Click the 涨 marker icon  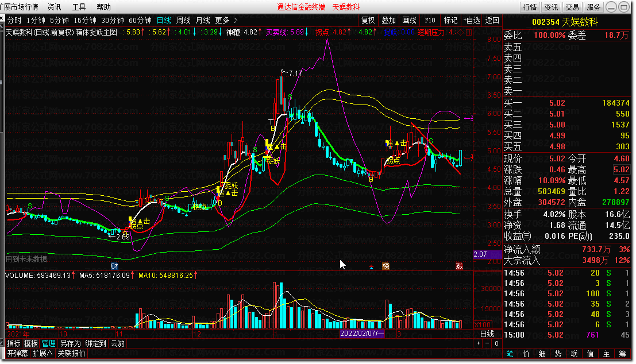459,266
